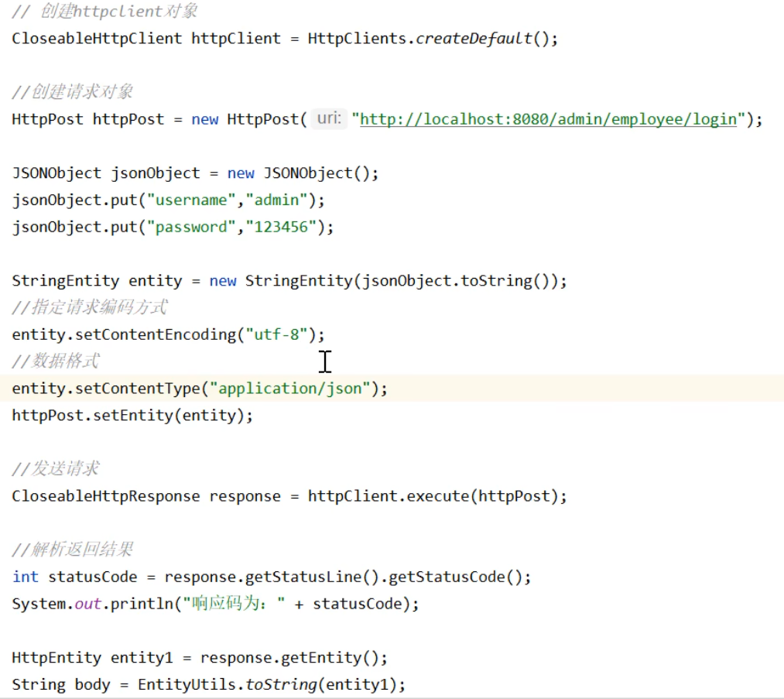784x699 pixels.
Task: Click the "utf-8" encoding string
Action: [276, 334]
